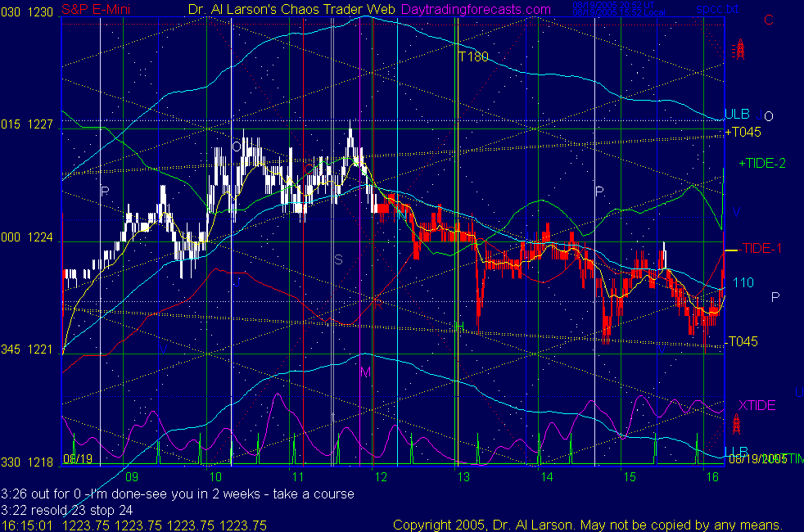Click the white "O" marker right of ULB
This screenshot has width=804, height=532.
pos(769,117)
